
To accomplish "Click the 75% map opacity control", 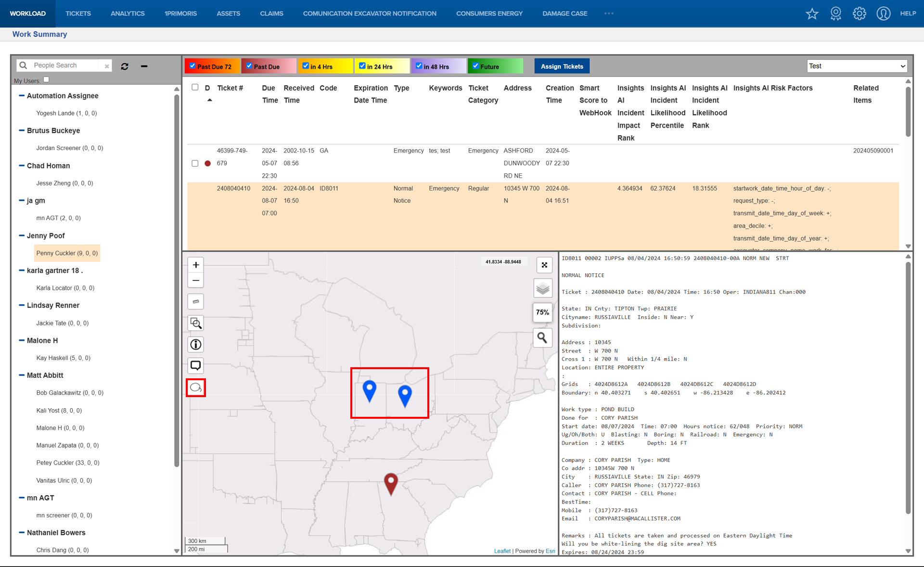I will point(542,312).
